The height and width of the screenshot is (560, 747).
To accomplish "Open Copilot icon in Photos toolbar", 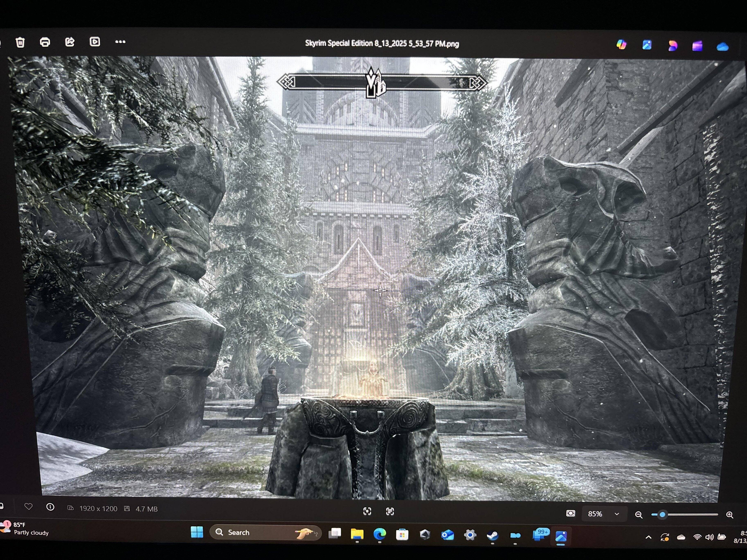I will [x=621, y=45].
